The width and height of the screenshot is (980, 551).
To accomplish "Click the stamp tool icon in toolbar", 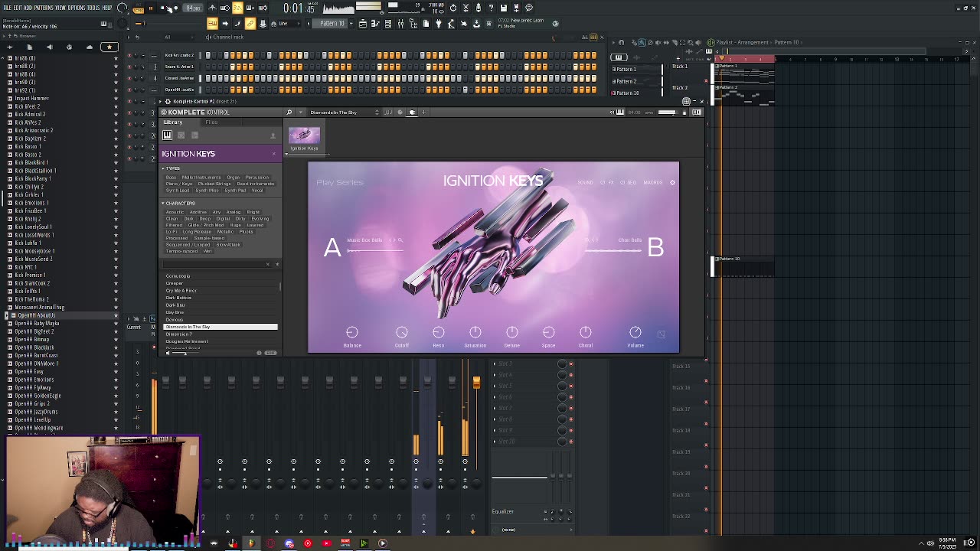I will (263, 24).
